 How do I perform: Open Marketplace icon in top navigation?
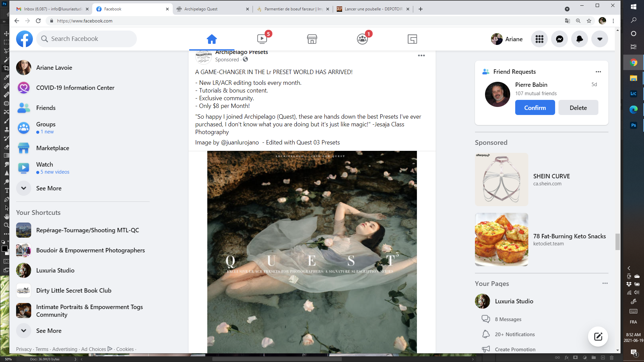click(x=312, y=39)
